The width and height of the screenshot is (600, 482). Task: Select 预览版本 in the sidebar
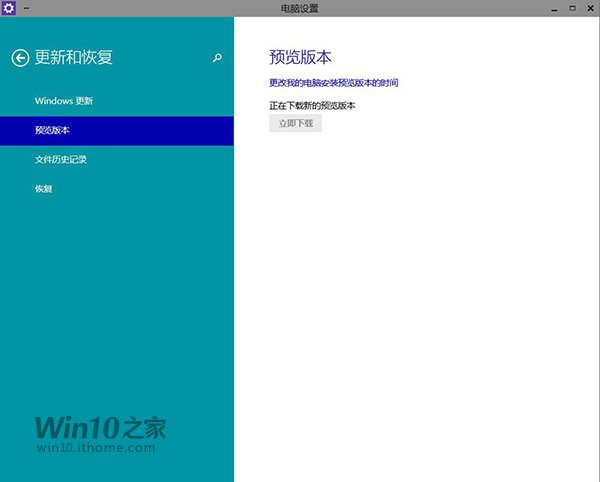pos(117,130)
